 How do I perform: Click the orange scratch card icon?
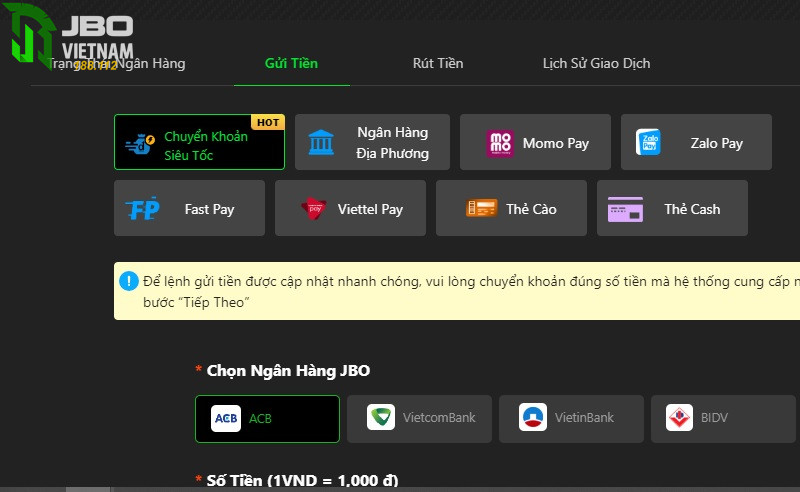(482, 208)
